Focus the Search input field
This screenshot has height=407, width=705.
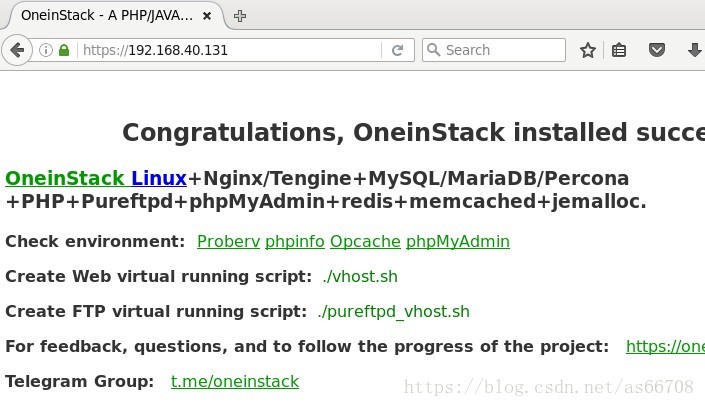[x=494, y=50]
